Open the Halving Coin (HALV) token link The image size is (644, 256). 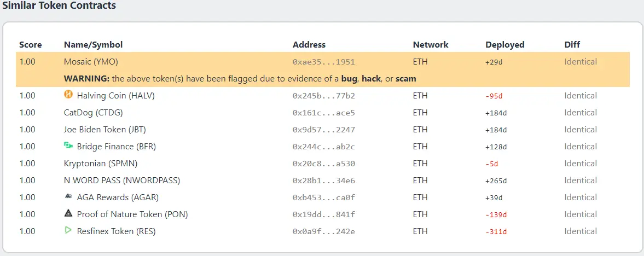tap(115, 96)
